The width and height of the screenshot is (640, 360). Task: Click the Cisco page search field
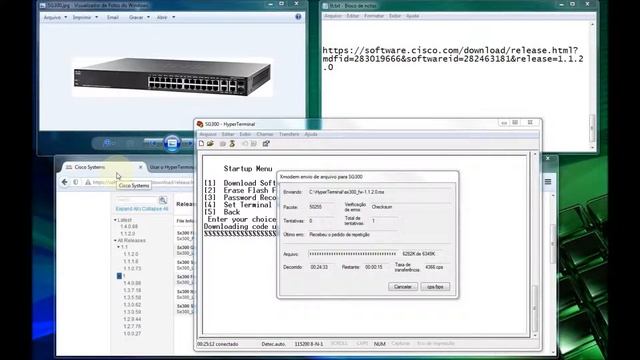tap(136, 200)
